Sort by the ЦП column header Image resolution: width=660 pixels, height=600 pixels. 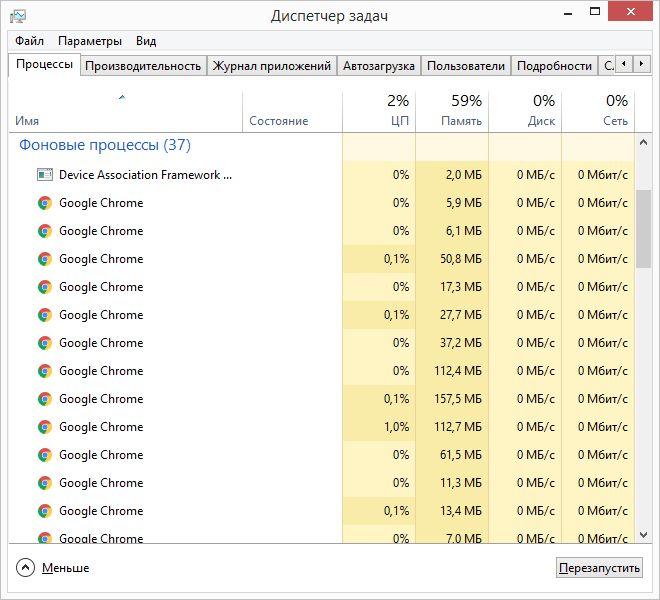pyautogui.click(x=379, y=111)
